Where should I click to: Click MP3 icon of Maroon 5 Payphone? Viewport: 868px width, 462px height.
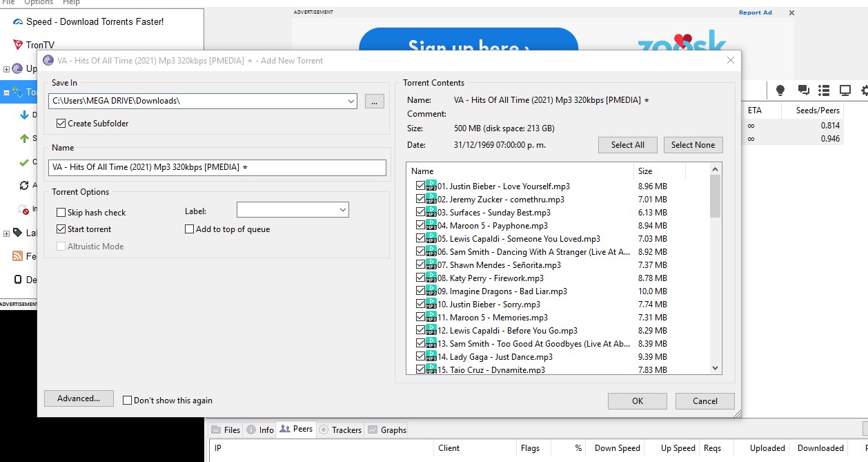click(x=431, y=225)
